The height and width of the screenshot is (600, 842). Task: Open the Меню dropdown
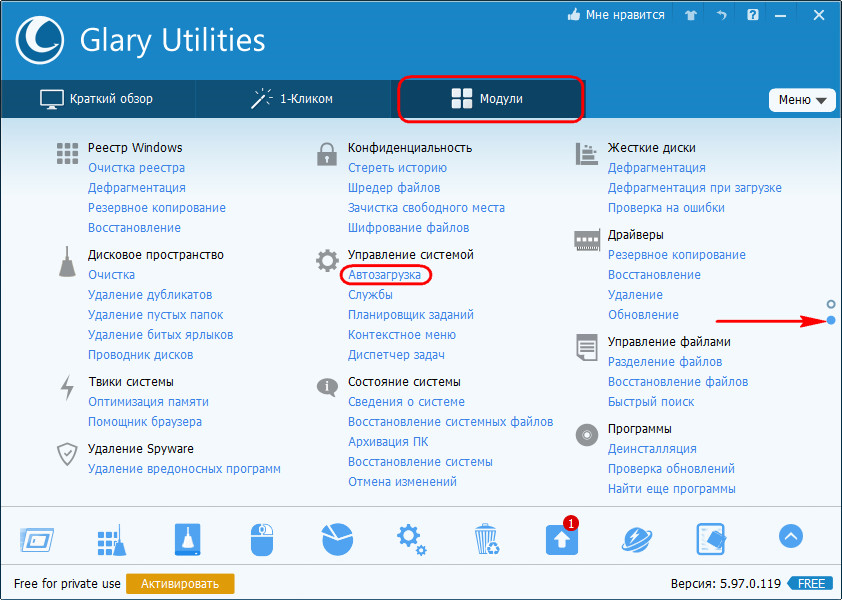click(802, 100)
